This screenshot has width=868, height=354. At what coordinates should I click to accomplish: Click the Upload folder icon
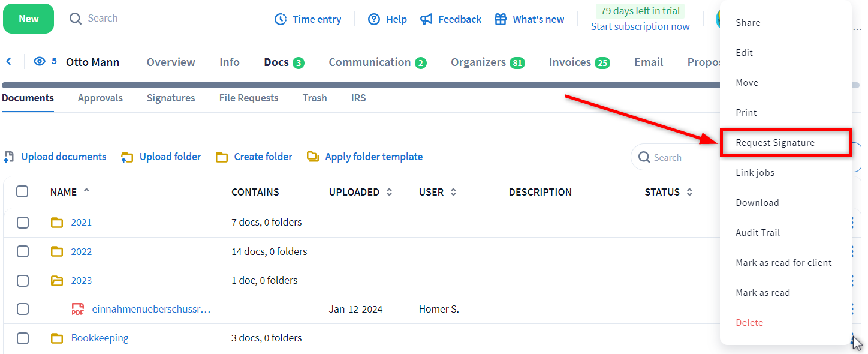tap(127, 157)
